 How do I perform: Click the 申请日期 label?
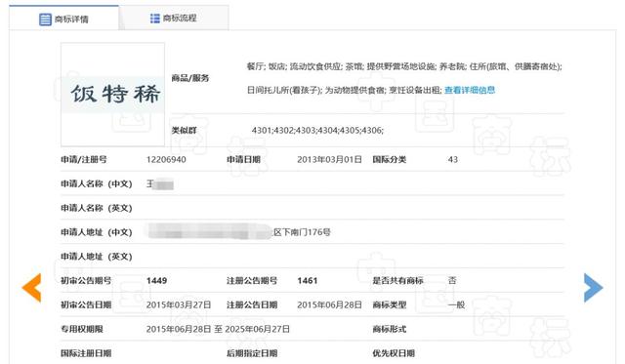243,160
